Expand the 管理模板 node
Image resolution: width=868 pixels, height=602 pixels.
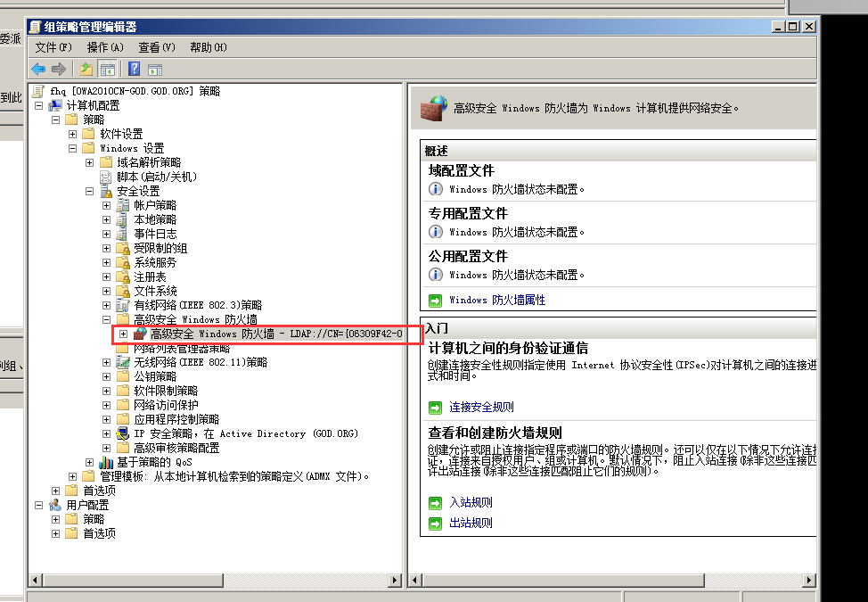click(x=72, y=476)
